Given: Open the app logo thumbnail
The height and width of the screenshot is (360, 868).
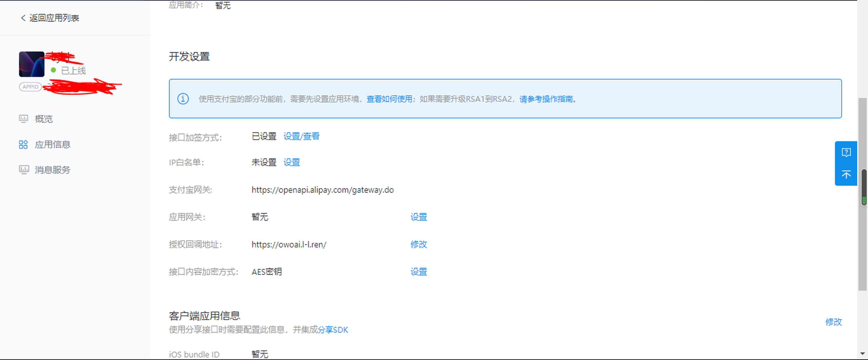Looking at the screenshot, I should [32, 64].
